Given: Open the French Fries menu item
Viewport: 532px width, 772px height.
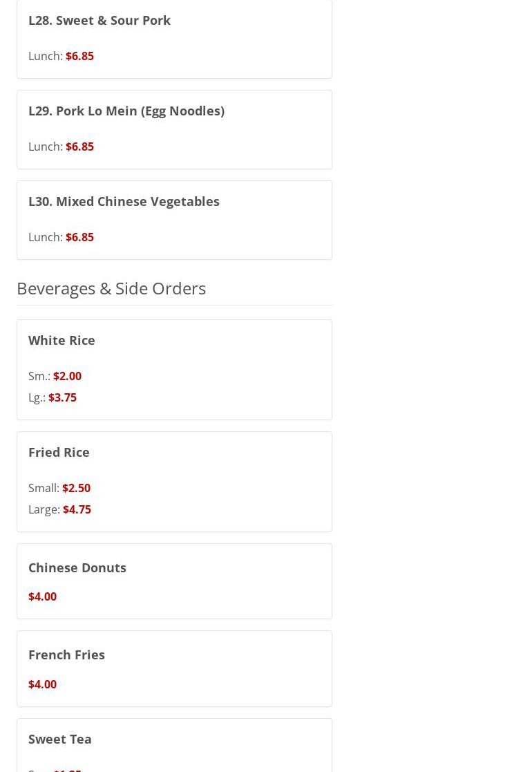Looking at the screenshot, I should click(x=66, y=655).
